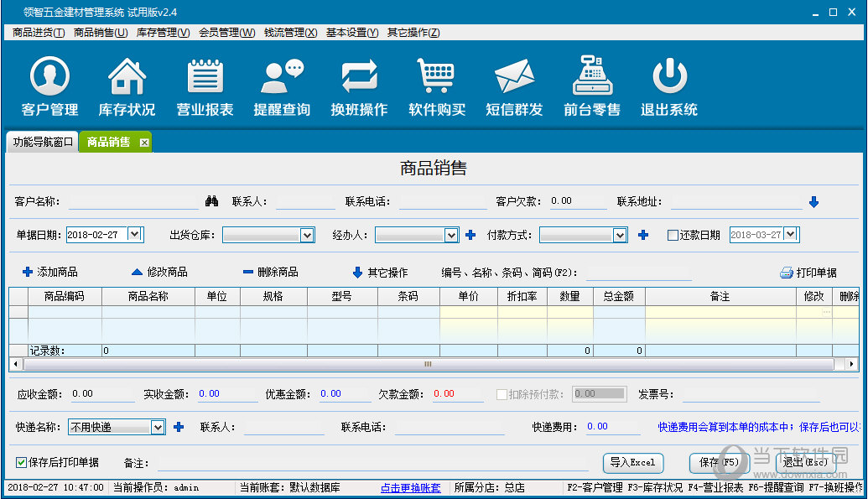Click table scrollbar right arrow
This screenshot has height=499, width=868.
[x=851, y=364]
